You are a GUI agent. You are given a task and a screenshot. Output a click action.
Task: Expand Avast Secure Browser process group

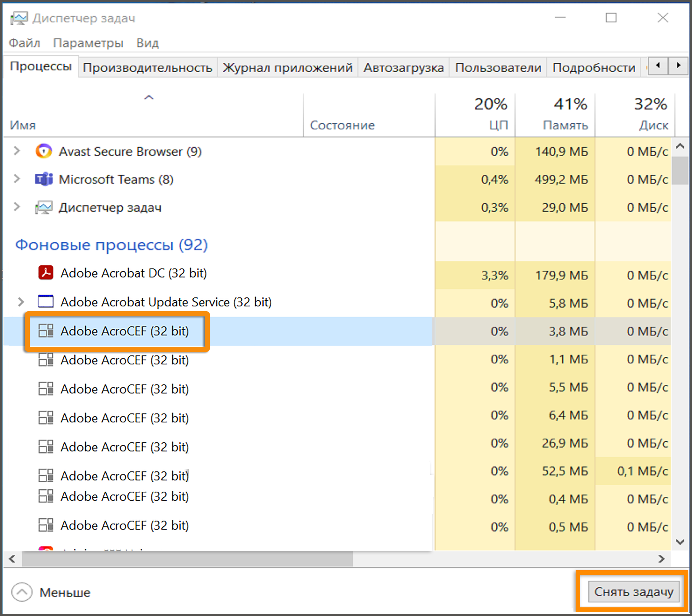[17, 151]
